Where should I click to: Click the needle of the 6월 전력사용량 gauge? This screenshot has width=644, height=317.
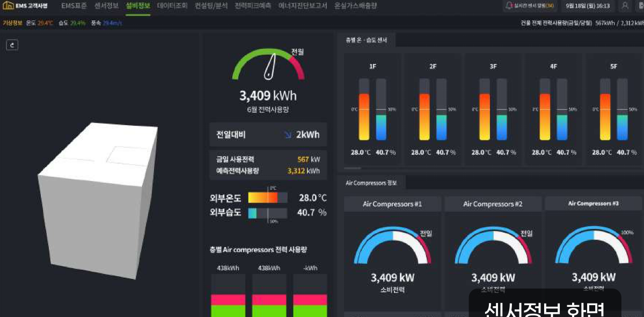[271, 66]
